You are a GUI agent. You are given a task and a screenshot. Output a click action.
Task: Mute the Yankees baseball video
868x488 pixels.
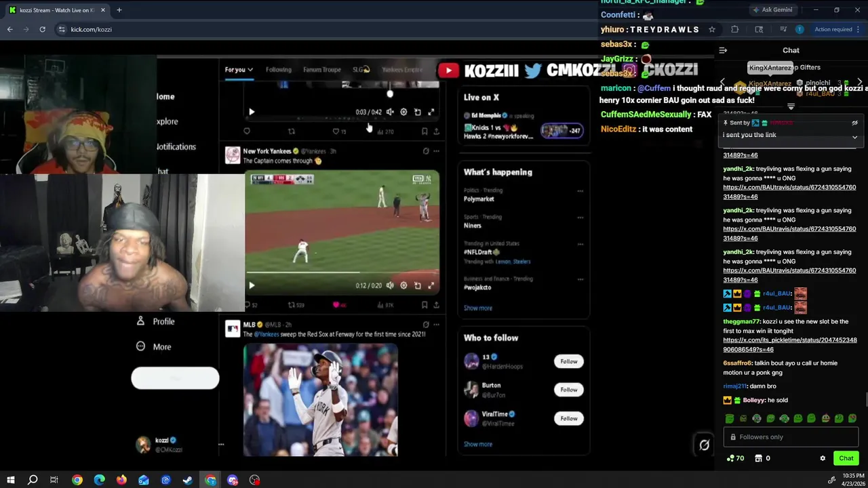click(390, 285)
